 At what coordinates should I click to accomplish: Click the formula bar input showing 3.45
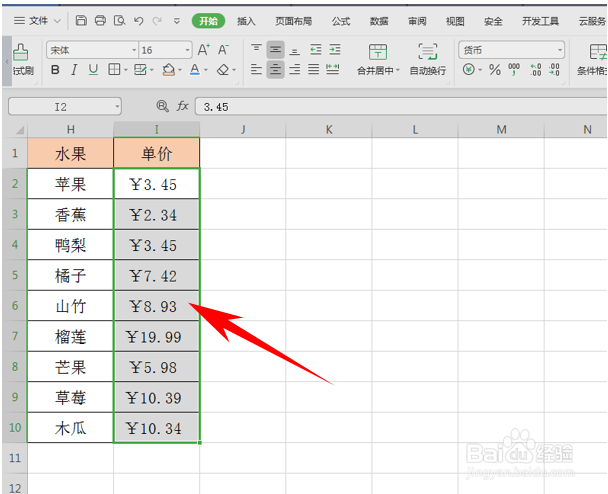[x=401, y=107]
